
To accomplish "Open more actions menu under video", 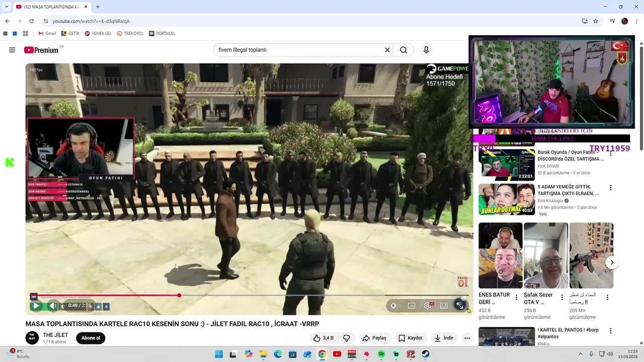I will (x=467, y=338).
